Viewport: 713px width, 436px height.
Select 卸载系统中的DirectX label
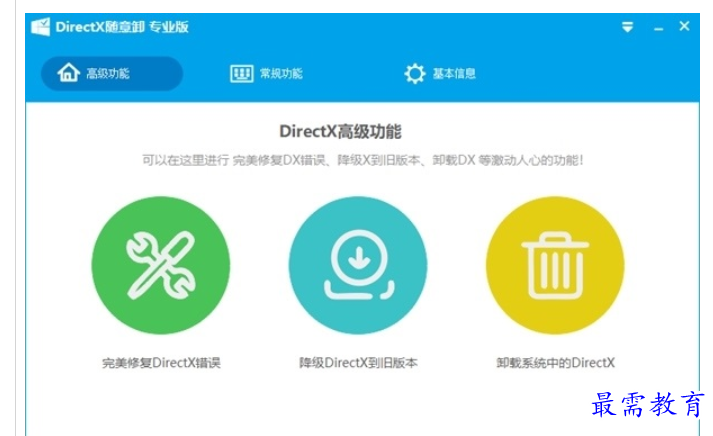tap(556, 363)
